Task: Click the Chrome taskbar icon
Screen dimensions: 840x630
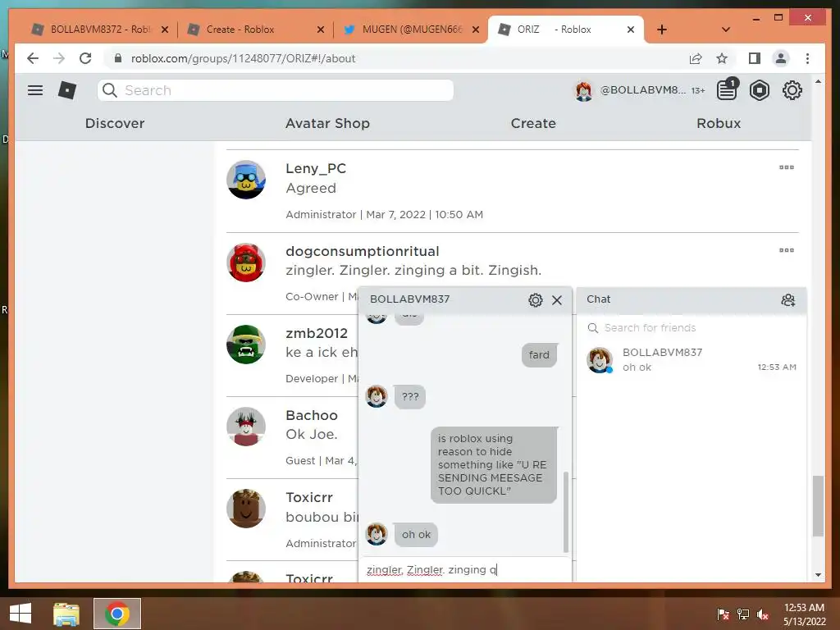Action: [117, 614]
